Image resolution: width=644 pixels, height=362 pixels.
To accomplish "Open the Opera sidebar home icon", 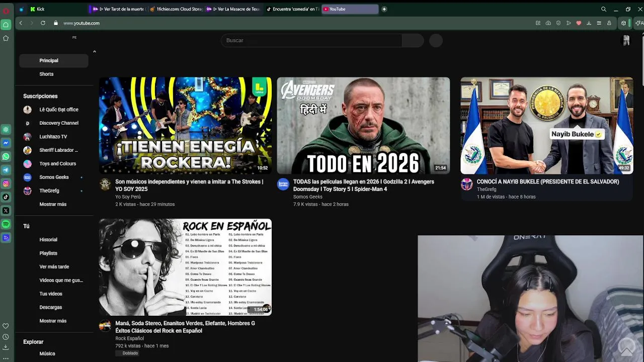I will click(6, 25).
